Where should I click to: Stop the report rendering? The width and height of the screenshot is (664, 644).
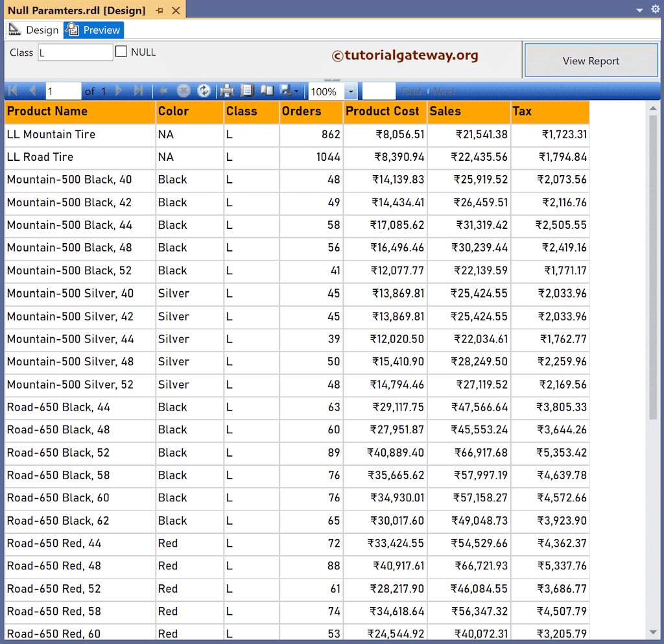pyautogui.click(x=184, y=91)
